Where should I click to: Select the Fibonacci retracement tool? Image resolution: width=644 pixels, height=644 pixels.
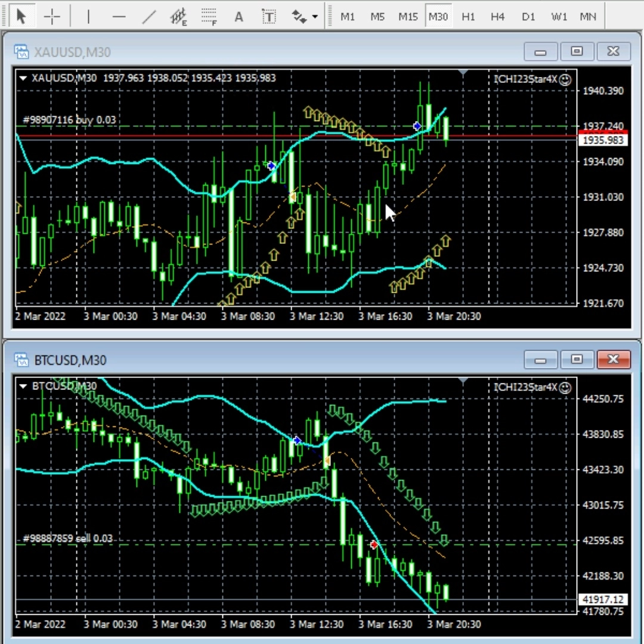[x=209, y=17]
